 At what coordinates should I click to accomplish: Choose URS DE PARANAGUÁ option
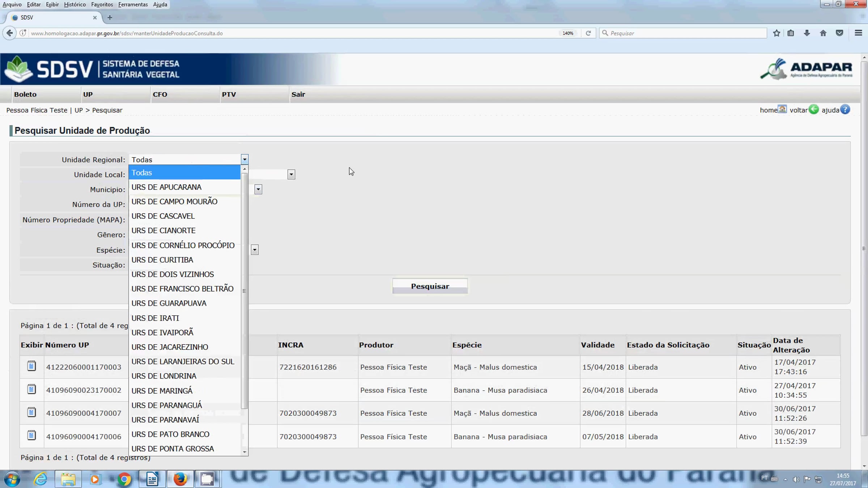(184, 405)
